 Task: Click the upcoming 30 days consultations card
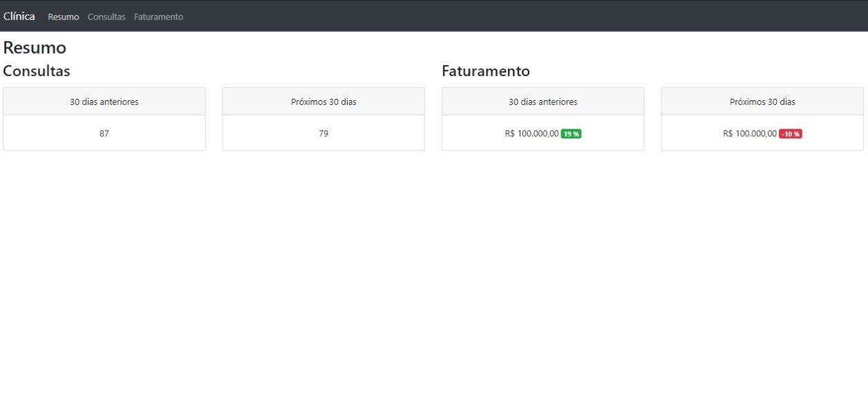323,119
